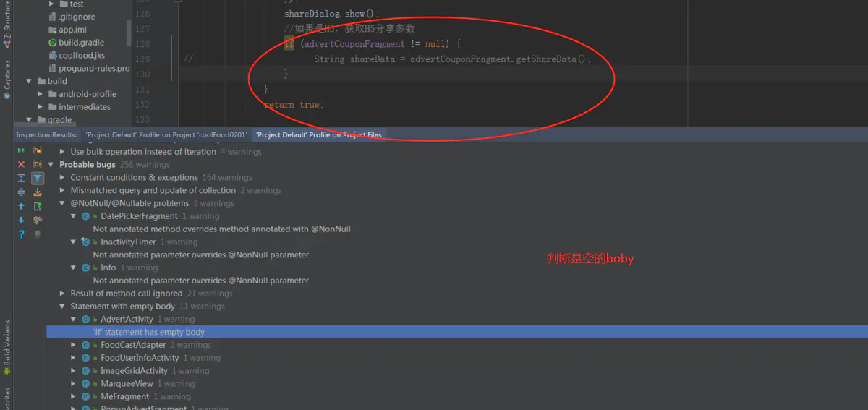
Task: Toggle the filter resolved items funnel icon
Action: pos(38,178)
